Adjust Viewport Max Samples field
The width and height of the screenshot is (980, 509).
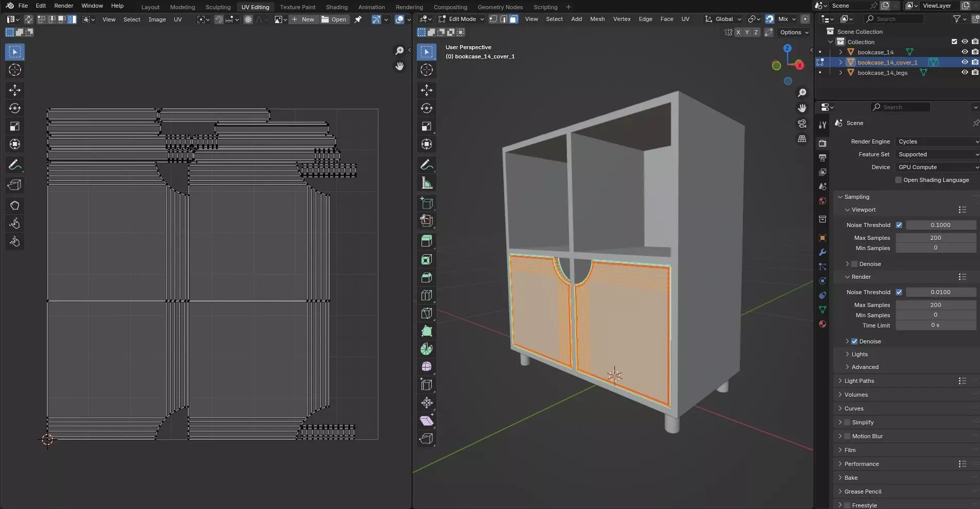(x=935, y=238)
